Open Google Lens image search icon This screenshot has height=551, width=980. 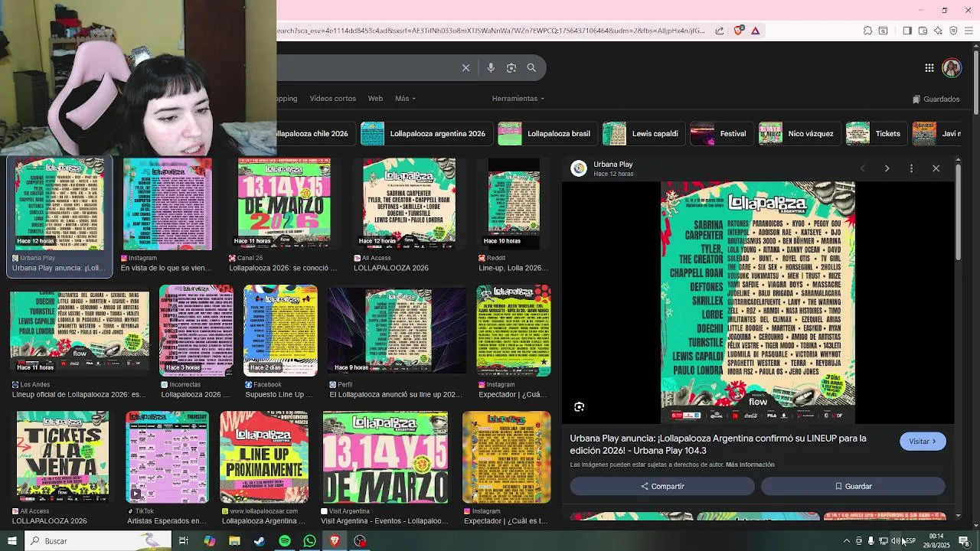coord(511,67)
